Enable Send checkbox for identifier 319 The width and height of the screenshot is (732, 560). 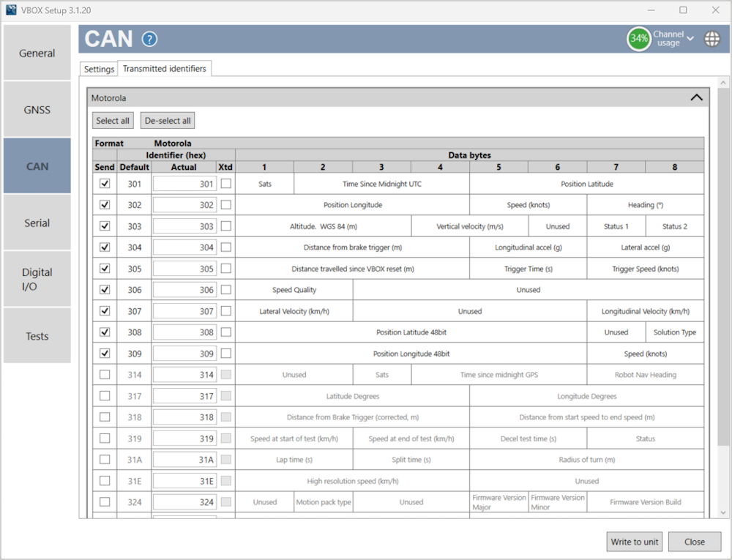(105, 438)
